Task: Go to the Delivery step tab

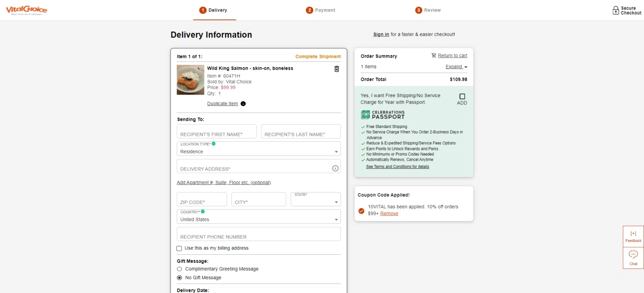Action: click(213, 10)
